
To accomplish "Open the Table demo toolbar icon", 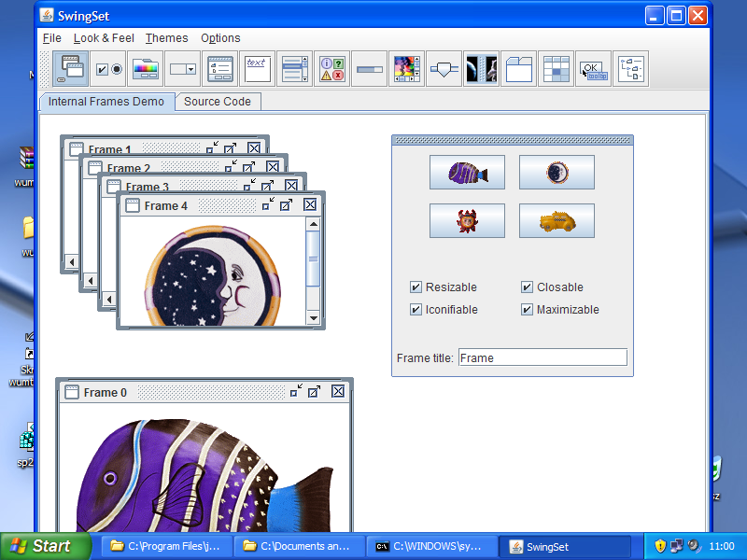I will coord(556,69).
